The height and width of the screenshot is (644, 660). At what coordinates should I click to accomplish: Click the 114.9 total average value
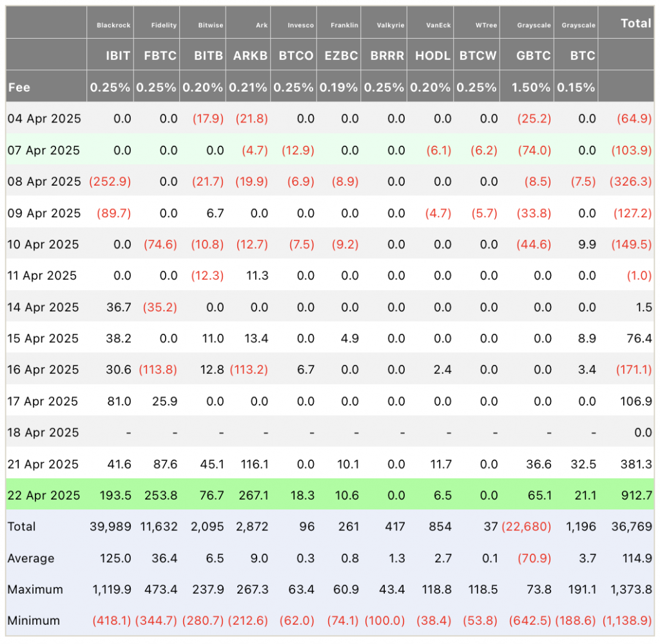[637, 558]
